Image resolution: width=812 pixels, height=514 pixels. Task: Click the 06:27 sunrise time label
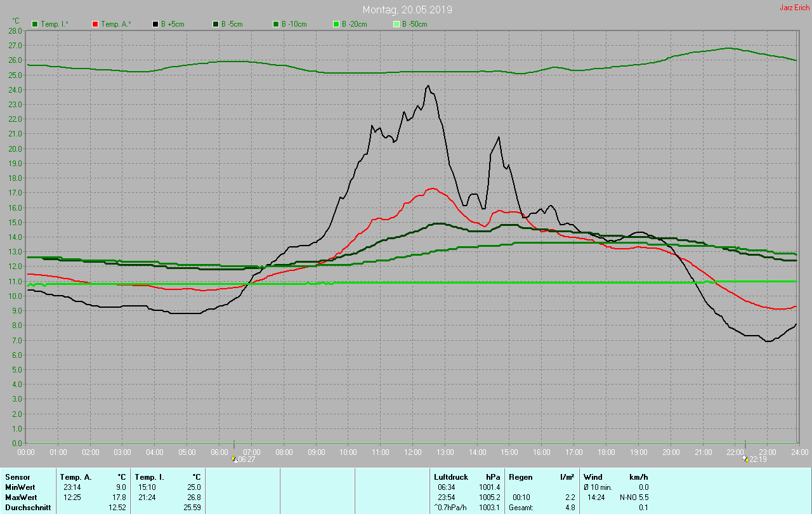(246, 459)
